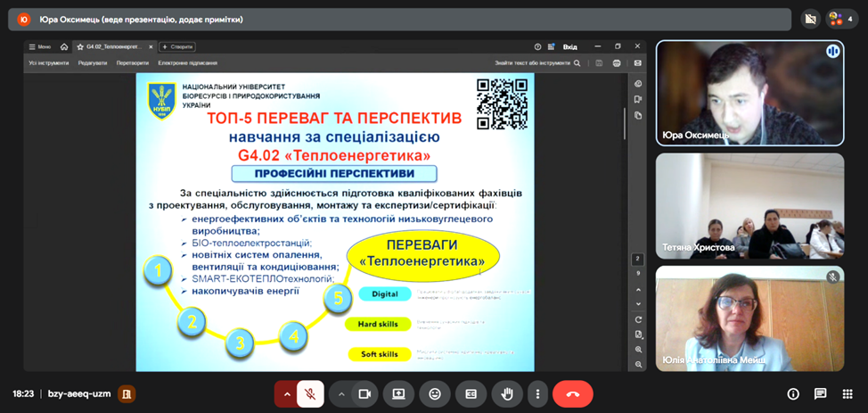Click the camera-off icon in top bar
The height and width of the screenshot is (413, 868).
tap(811, 20)
